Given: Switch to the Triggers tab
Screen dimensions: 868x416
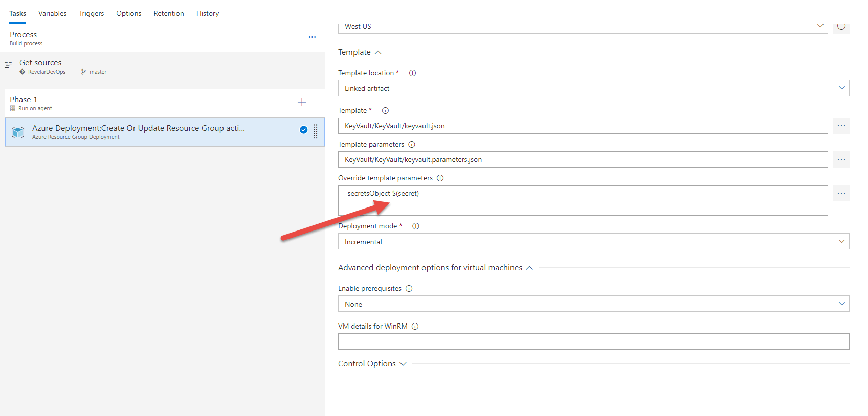Looking at the screenshot, I should tap(92, 13).
